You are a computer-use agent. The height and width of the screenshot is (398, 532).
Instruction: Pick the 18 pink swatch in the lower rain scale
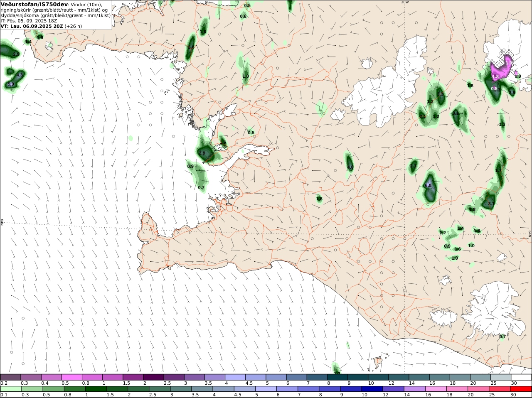(x=457, y=389)
